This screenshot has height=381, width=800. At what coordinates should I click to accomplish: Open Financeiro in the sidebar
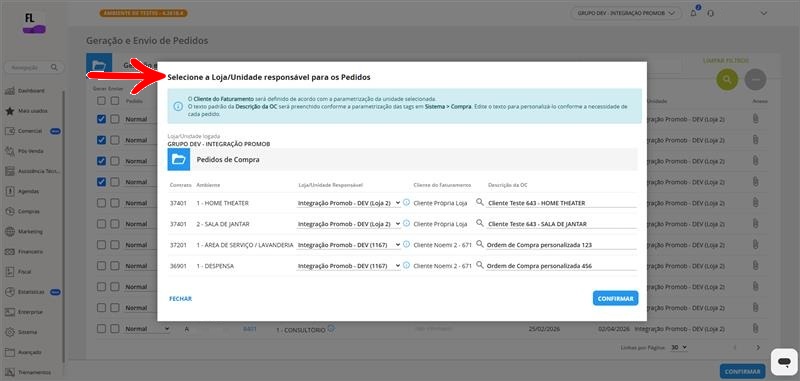[x=24, y=251]
